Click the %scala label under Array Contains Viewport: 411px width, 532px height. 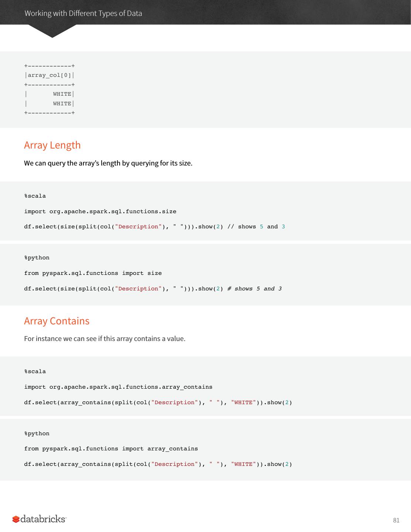tap(35, 372)
